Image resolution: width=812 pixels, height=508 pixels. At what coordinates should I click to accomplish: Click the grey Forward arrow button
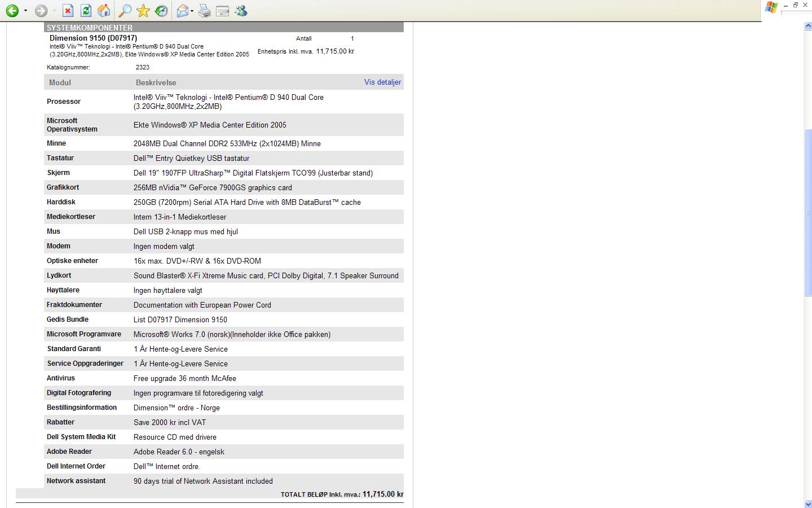click(41, 11)
